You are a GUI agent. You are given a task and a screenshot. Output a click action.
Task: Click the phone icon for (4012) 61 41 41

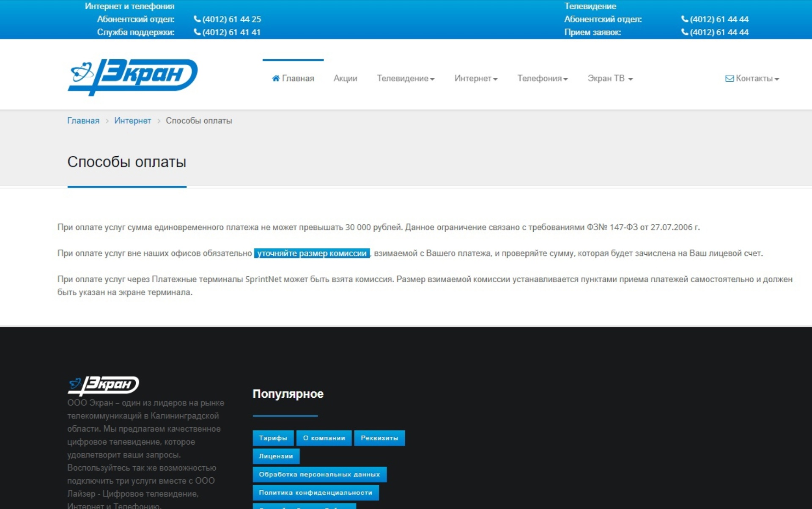click(197, 32)
